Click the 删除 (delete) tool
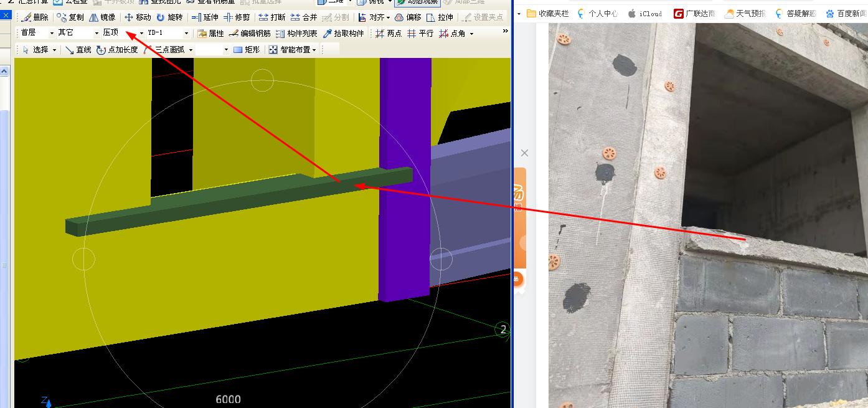Viewport: 868px width, 408px height. pos(35,17)
